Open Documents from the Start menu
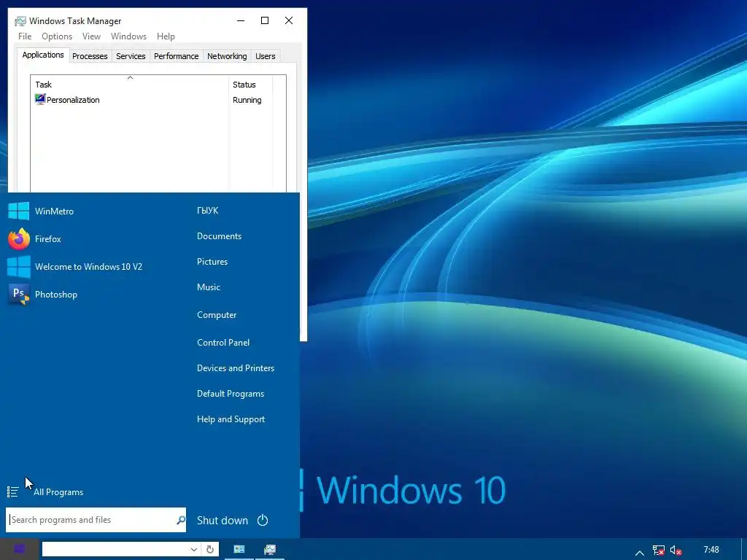The height and width of the screenshot is (560, 747). [x=219, y=236]
